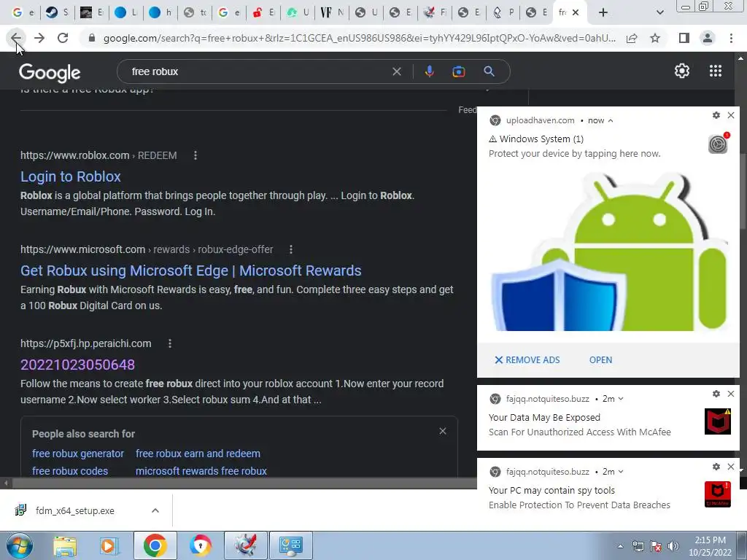Show hidden system tray icons

pos(620,546)
